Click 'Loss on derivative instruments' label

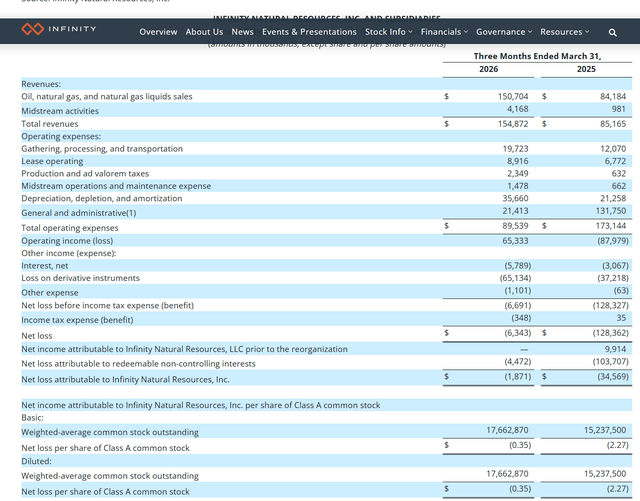80,278
